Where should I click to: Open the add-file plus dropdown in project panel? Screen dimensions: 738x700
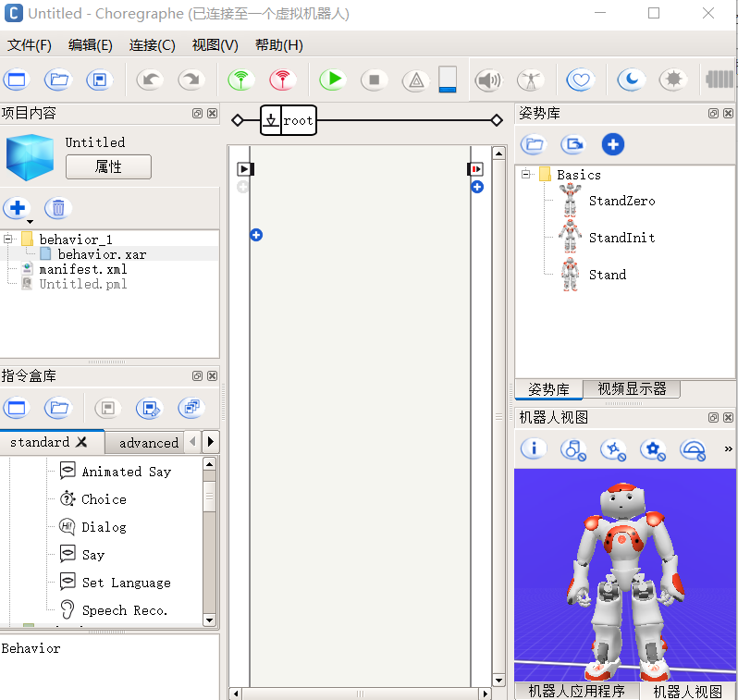tap(18, 210)
